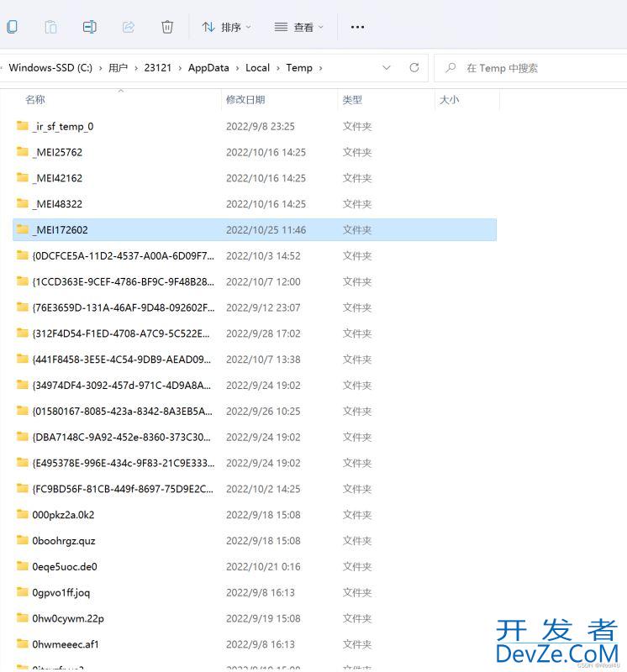The width and height of the screenshot is (627, 672).
Task: Select the 0eqe5uoc.de0 folder
Action: pyautogui.click(x=255, y=566)
